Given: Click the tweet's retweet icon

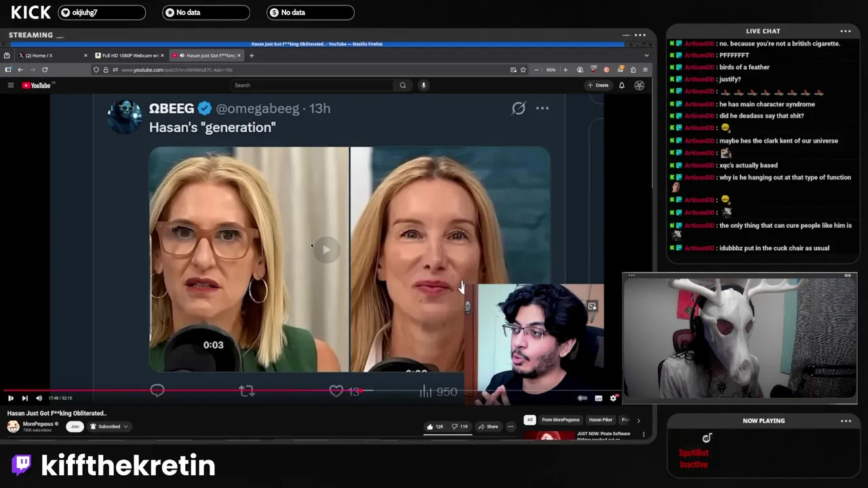Looking at the screenshot, I should (x=247, y=391).
